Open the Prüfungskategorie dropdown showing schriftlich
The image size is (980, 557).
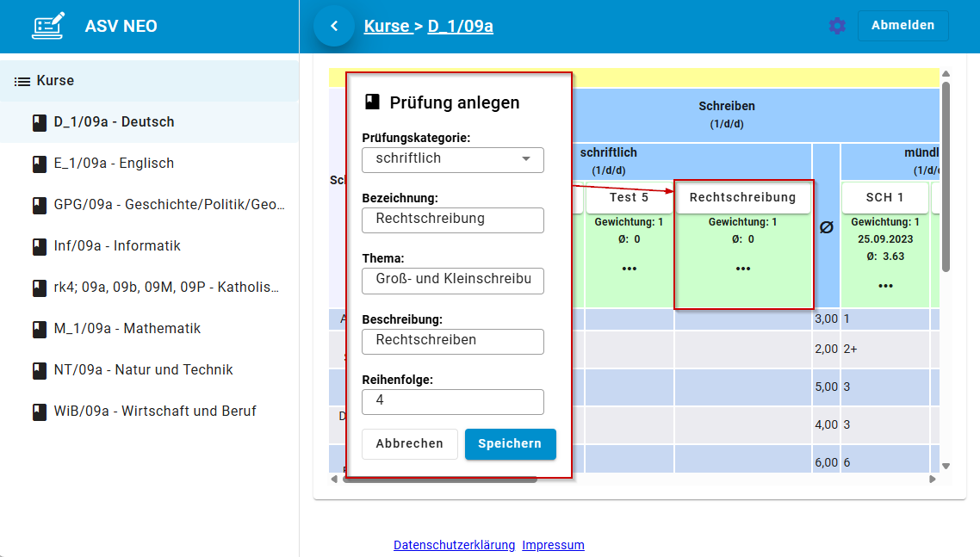(x=452, y=159)
